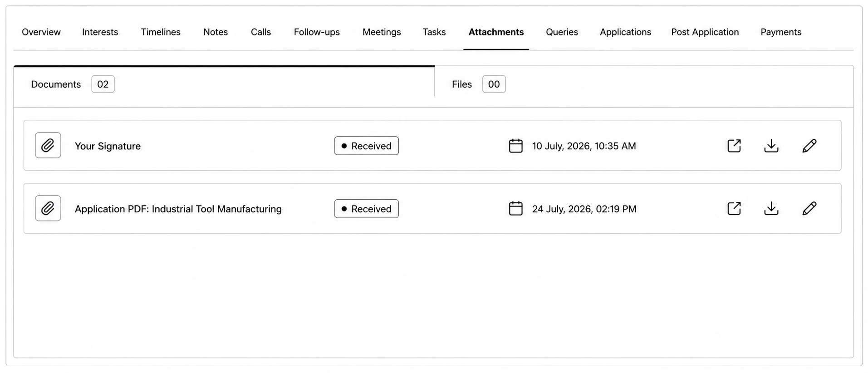The width and height of the screenshot is (868, 373).
Task: Click the date 10 July, 2026, 10:35 AM
Action: click(584, 146)
